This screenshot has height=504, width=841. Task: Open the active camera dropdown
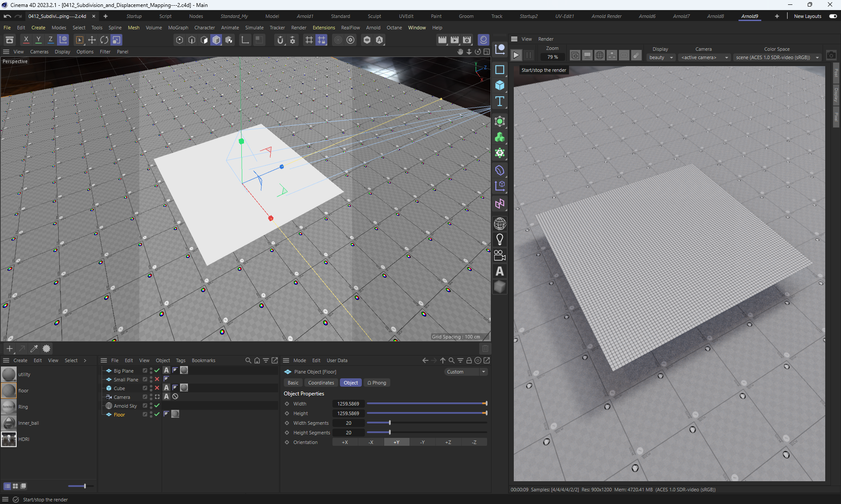click(704, 57)
